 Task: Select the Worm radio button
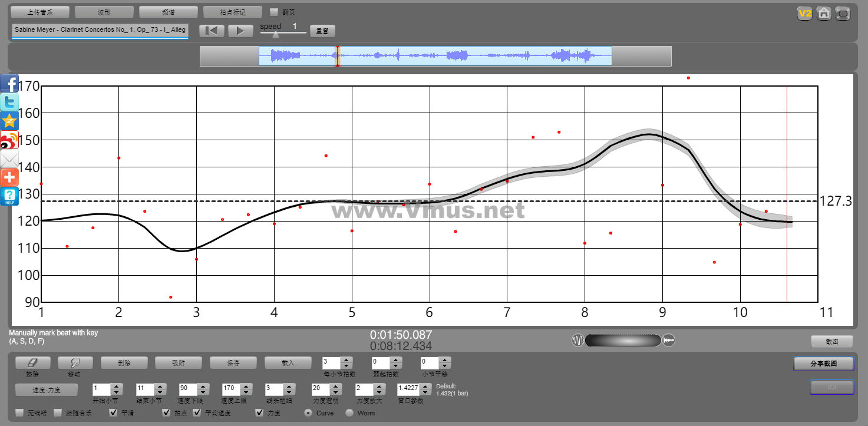click(x=349, y=412)
